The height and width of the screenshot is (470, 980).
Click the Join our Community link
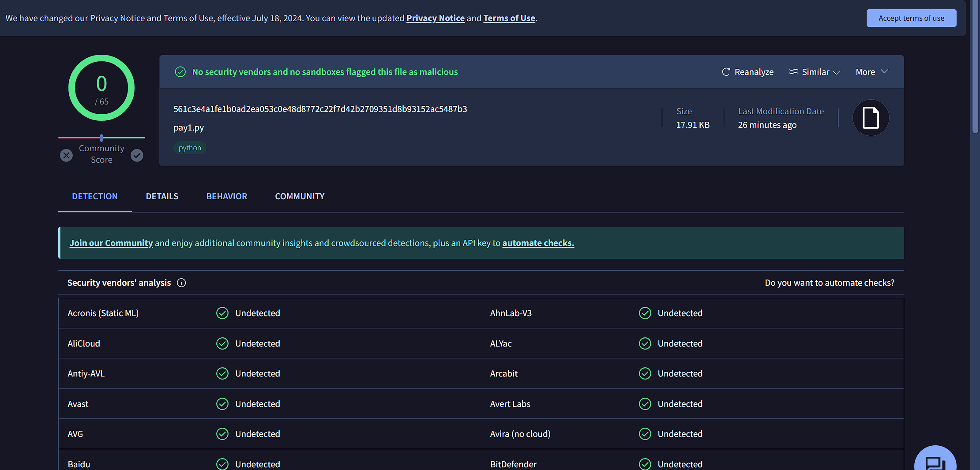(x=111, y=243)
